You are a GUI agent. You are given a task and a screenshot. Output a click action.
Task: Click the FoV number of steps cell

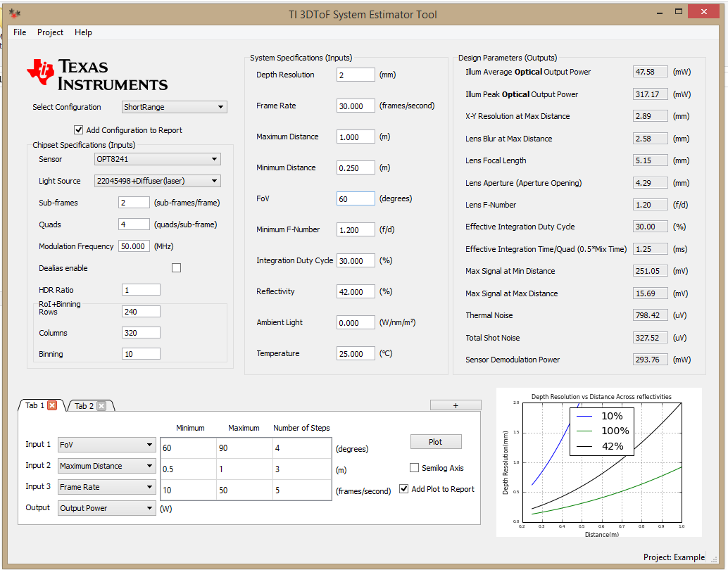pos(302,448)
